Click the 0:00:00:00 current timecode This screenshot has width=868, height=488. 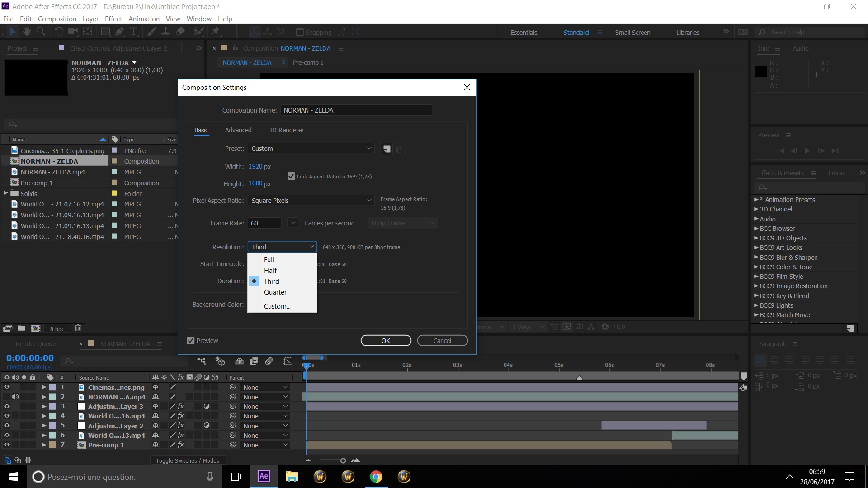(x=30, y=358)
